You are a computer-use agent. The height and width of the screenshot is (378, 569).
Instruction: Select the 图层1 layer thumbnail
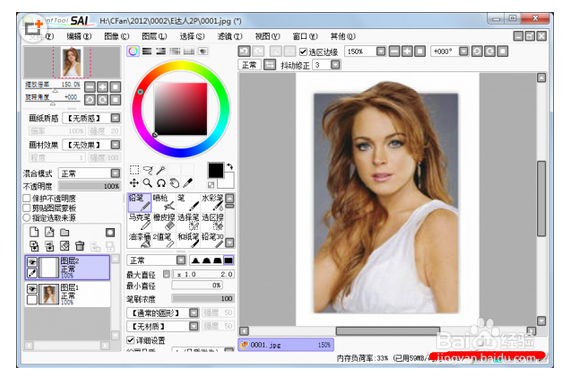pos(49,294)
